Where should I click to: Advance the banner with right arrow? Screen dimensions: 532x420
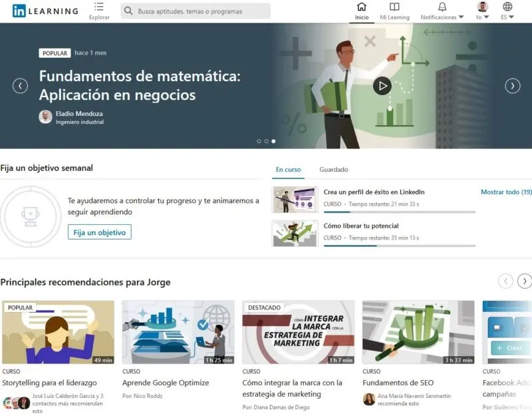coord(513,87)
